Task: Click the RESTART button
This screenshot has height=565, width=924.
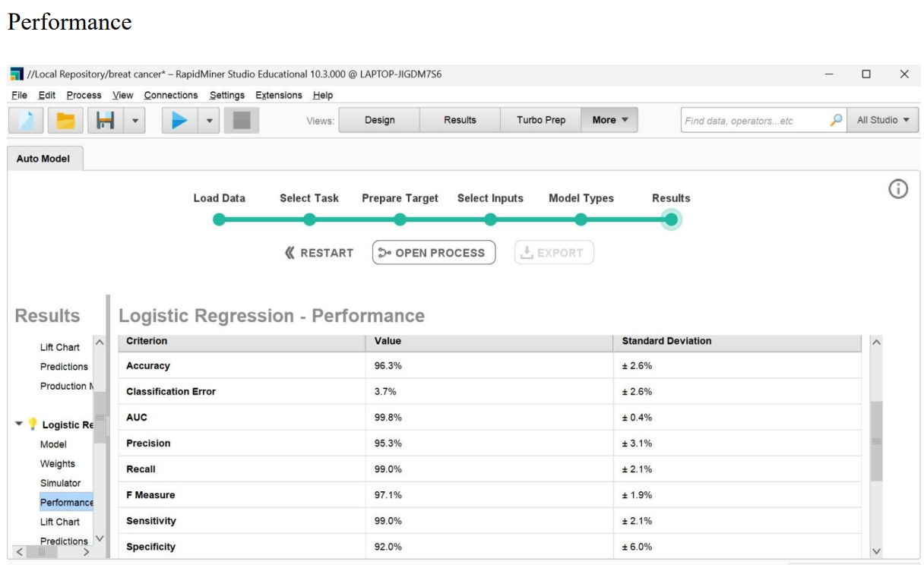Action: pos(319,253)
